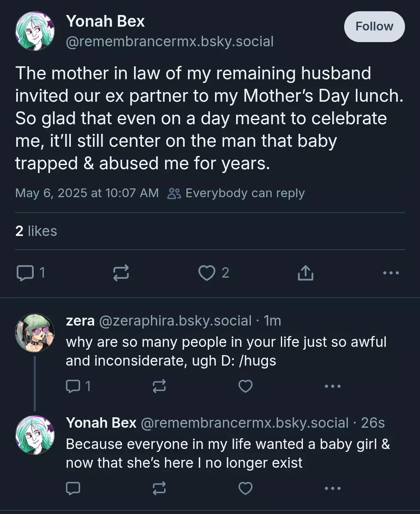Open more options on zera's reply
Viewport: 420px width, 514px height.
pyautogui.click(x=332, y=386)
